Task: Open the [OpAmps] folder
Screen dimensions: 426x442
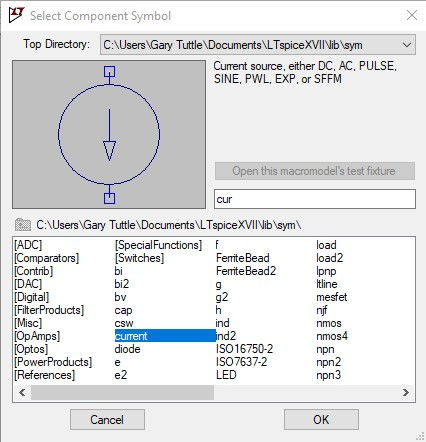Action: click(x=37, y=336)
